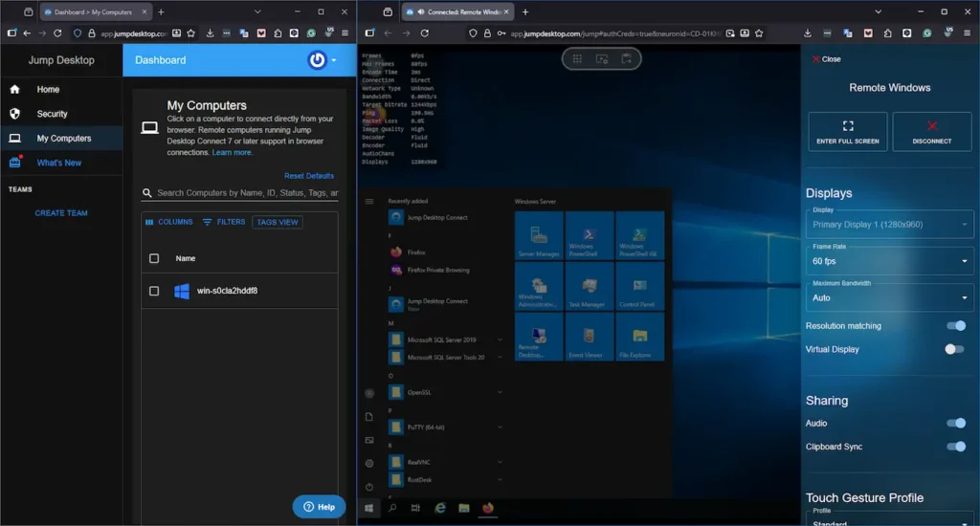The image size is (980, 526).
Task: Open the Maximum Bandwidth dropdown set to Auto
Action: 889,298
